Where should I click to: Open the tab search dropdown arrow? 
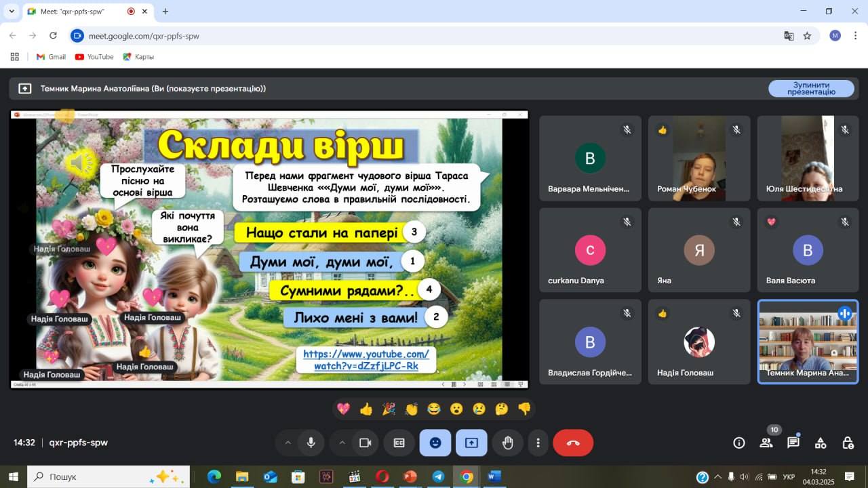click(x=12, y=12)
